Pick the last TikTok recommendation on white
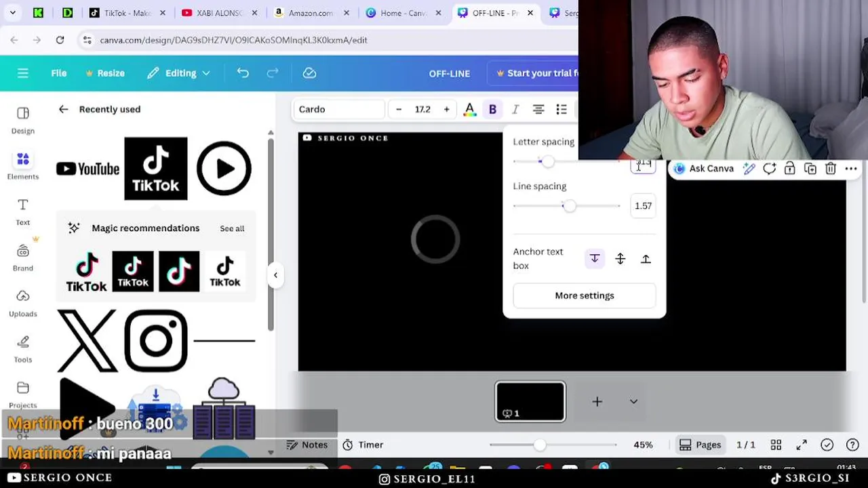The width and height of the screenshot is (868, 488). point(224,272)
